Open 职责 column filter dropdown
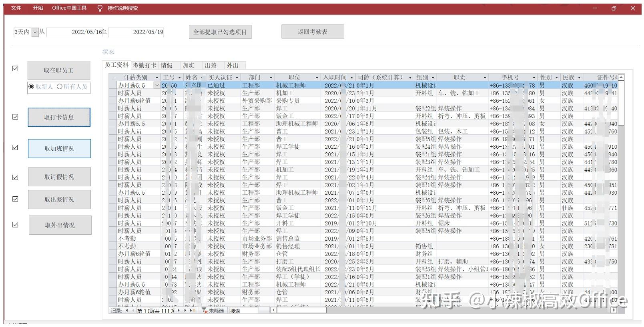 [x=485, y=78]
